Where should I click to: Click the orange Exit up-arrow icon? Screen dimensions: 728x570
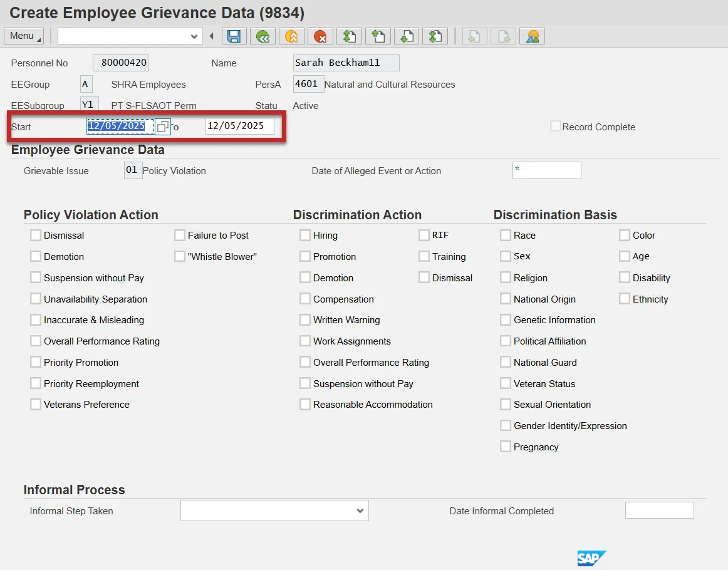click(291, 36)
